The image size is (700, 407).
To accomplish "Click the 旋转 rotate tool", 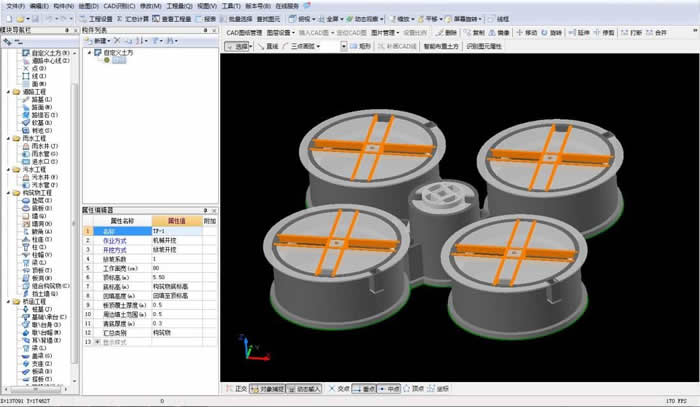I will tap(551, 33).
